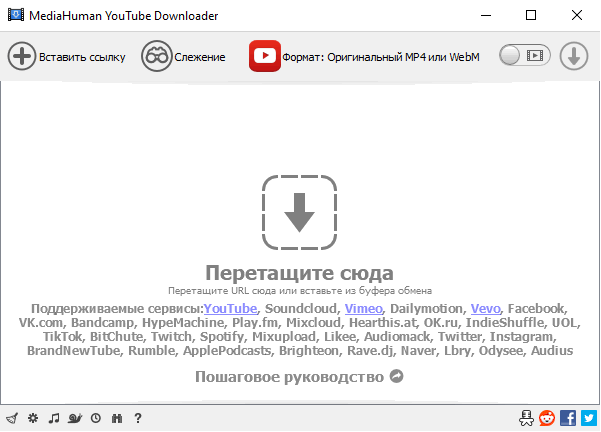Click the Вставить ссылку plus icon
The image size is (601, 432).
pyautogui.click(x=22, y=56)
